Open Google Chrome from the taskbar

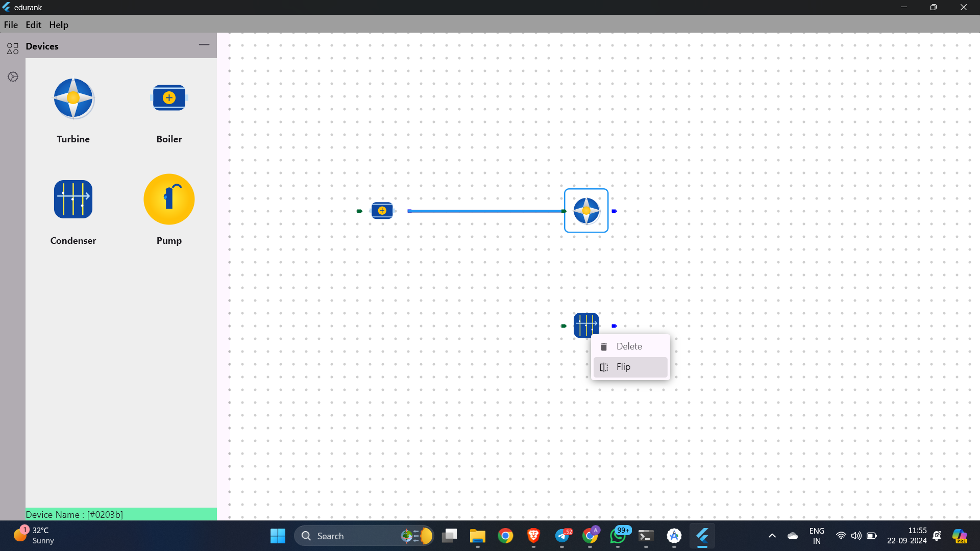point(505,536)
